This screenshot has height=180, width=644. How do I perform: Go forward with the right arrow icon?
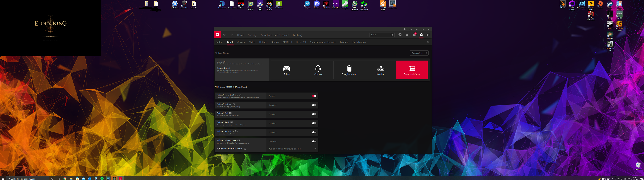(231, 35)
